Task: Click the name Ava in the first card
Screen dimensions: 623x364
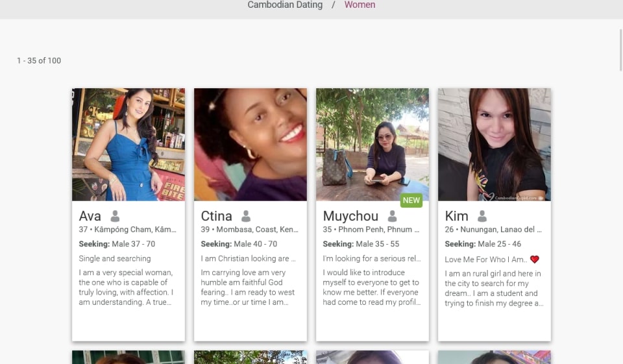Action: click(x=90, y=216)
